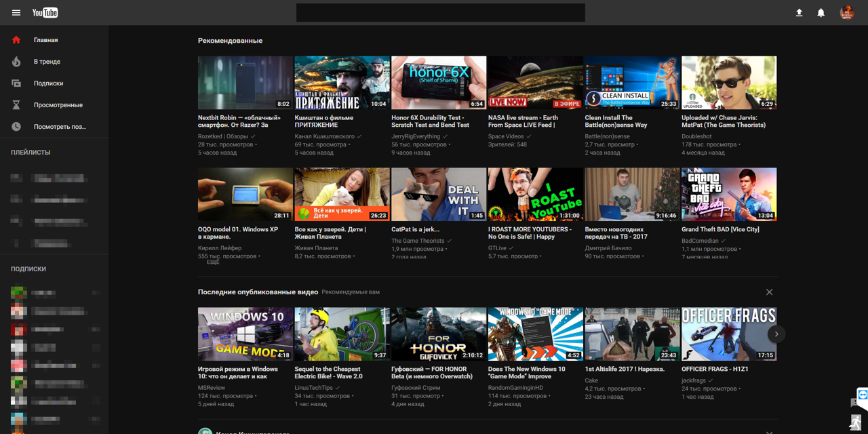Click the TeamViewer panel icon
This screenshot has width=868, height=434.
coord(863,395)
